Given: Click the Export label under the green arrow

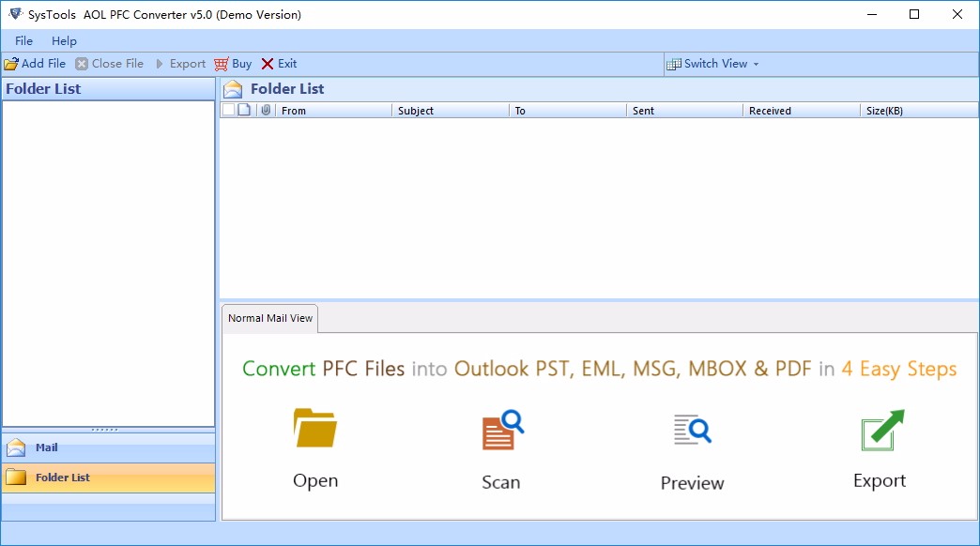Looking at the screenshot, I should (880, 480).
